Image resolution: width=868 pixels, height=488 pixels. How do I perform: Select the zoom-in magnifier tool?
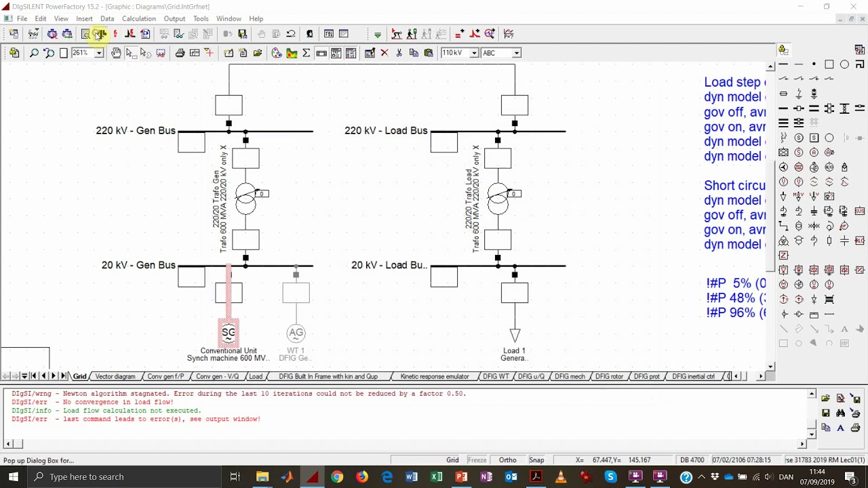click(x=34, y=53)
